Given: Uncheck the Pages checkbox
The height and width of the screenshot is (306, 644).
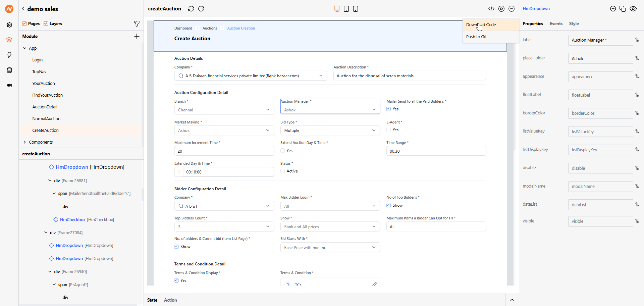Looking at the screenshot, I should pyautogui.click(x=24, y=23).
